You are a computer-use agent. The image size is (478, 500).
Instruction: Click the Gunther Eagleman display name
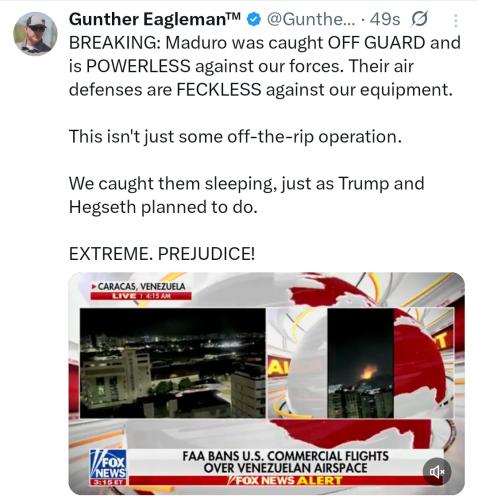[155, 19]
